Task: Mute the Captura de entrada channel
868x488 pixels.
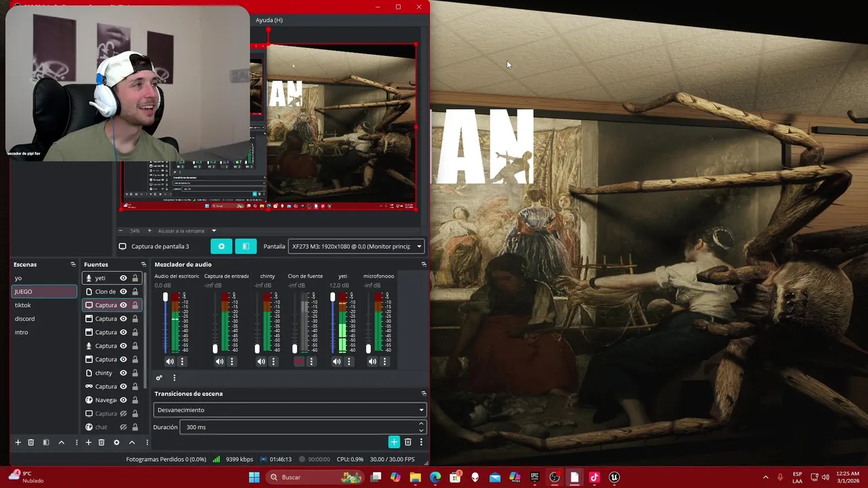Action: (220, 361)
